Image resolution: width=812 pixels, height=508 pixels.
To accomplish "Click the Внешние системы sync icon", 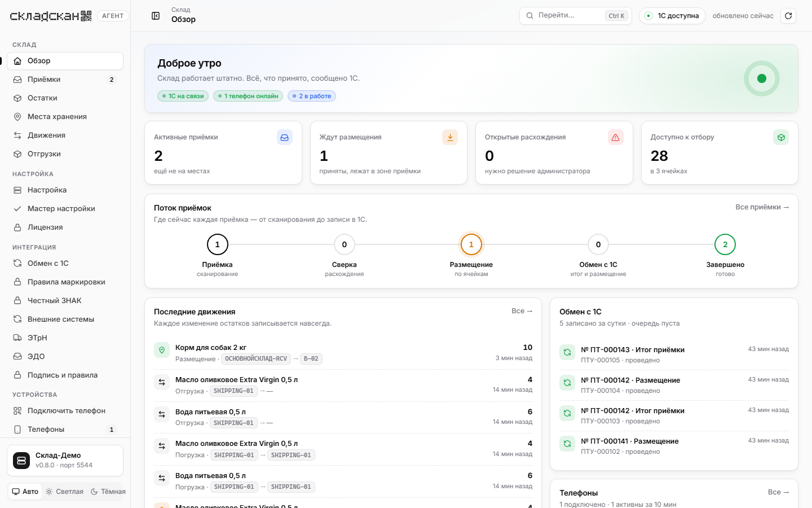I will (17, 319).
